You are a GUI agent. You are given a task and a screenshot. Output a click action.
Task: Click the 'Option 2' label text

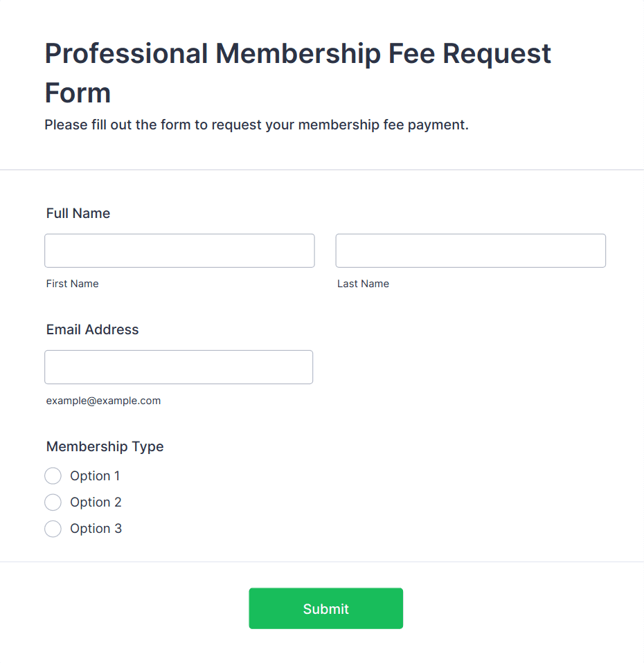point(96,502)
